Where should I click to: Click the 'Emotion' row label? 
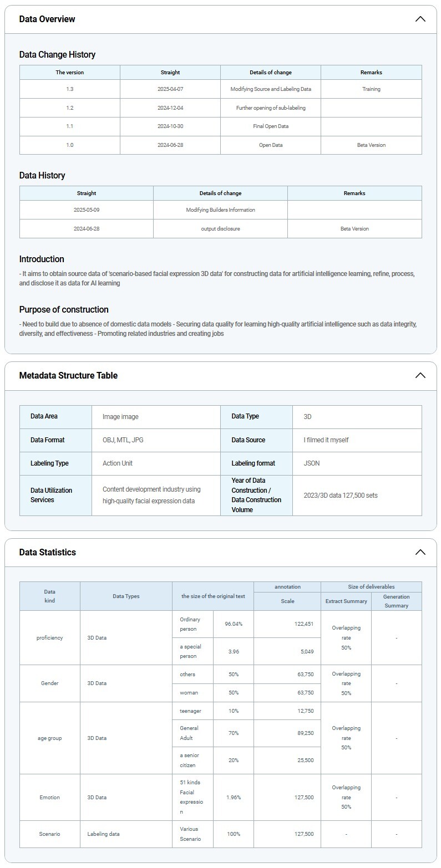click(x=50, y=798)
